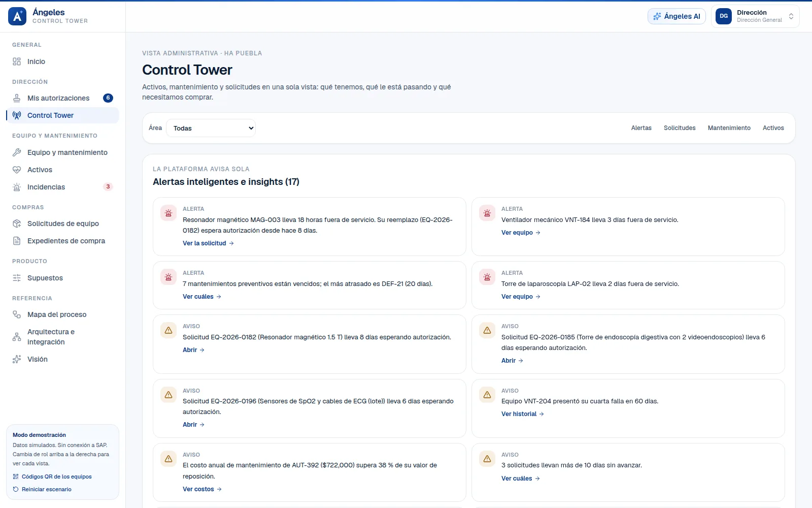Screen dimensions: 812x508
Task: Open 'Ver historial' for equipo VNT-204
Action: (x=523, y=414)
